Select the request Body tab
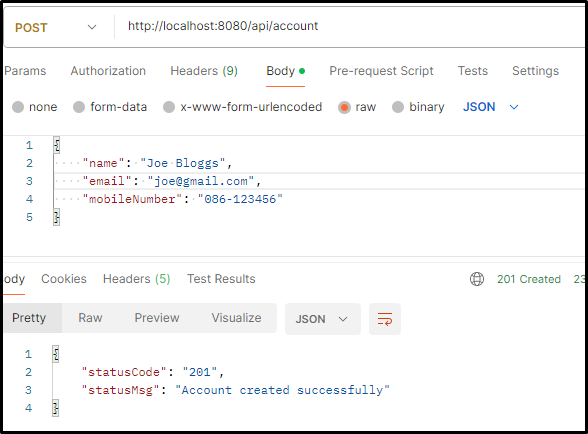The height and width of the screenshot is (434, 588). click(x=285, y=71)
